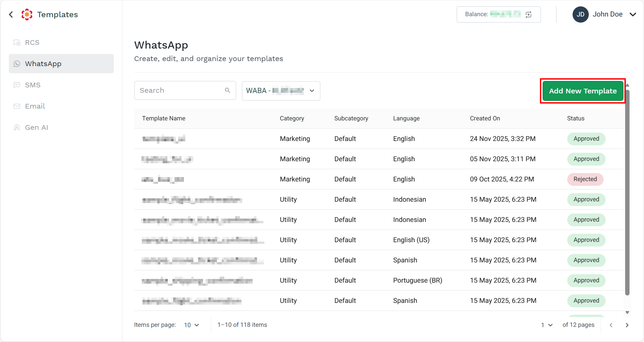Click the balance refresh icon

click(528, 15)
